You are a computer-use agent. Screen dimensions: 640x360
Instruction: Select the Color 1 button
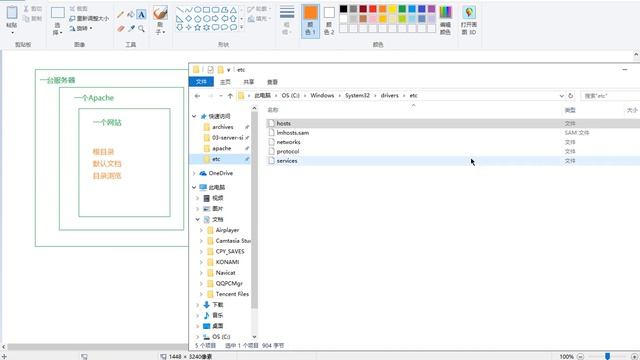coord(311,21)
